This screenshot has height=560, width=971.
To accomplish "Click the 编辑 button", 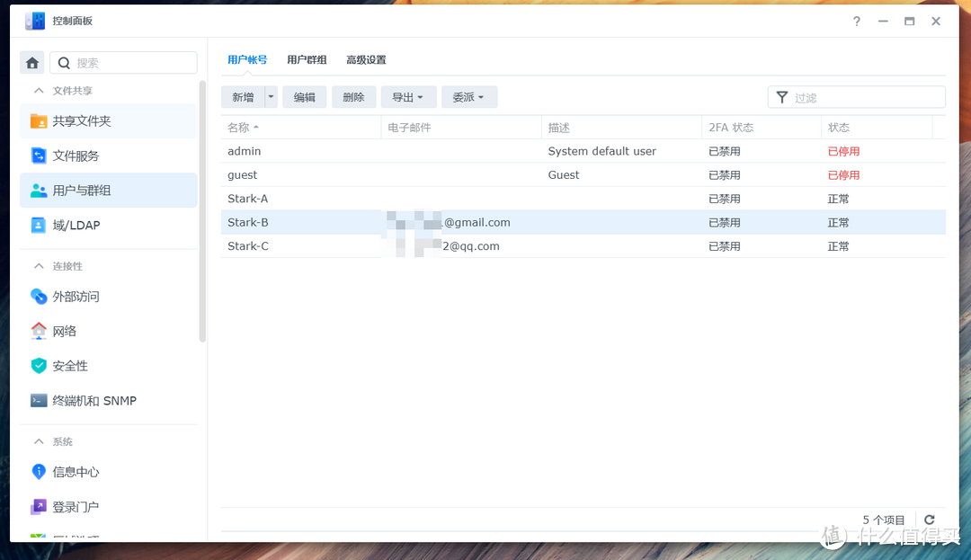I will pyautogui.click(x=304, y=96).
